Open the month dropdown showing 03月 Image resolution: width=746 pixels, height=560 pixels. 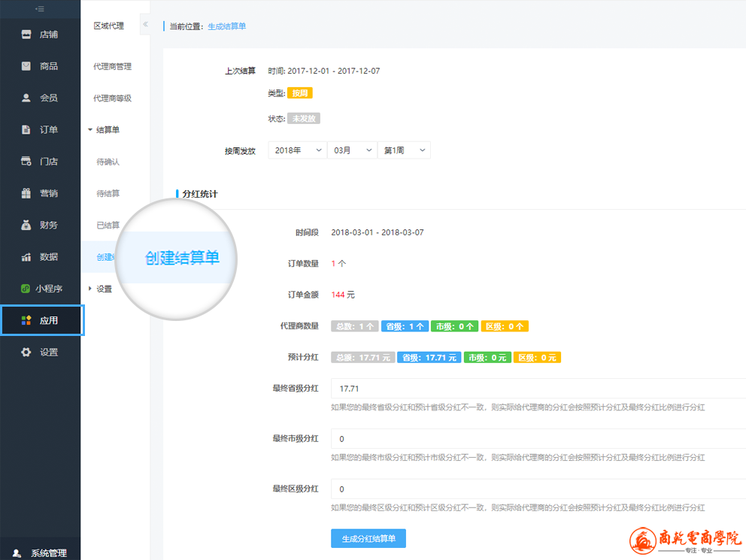coord(352,150)
